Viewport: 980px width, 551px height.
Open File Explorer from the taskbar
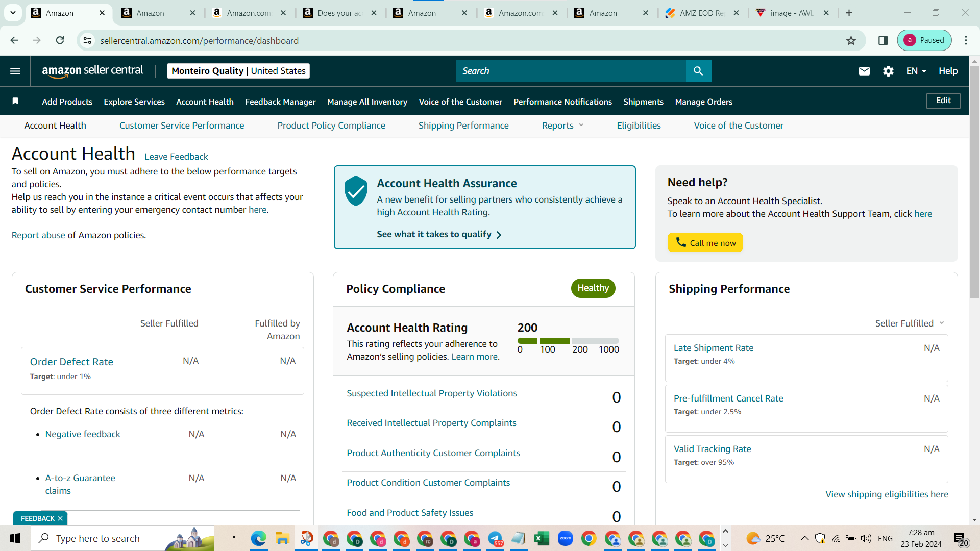[282, 538]
